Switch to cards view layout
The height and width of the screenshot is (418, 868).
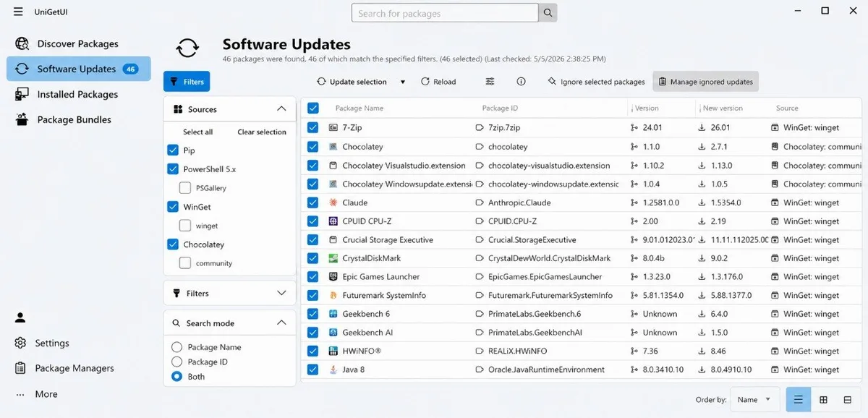(x=847, y=399)
